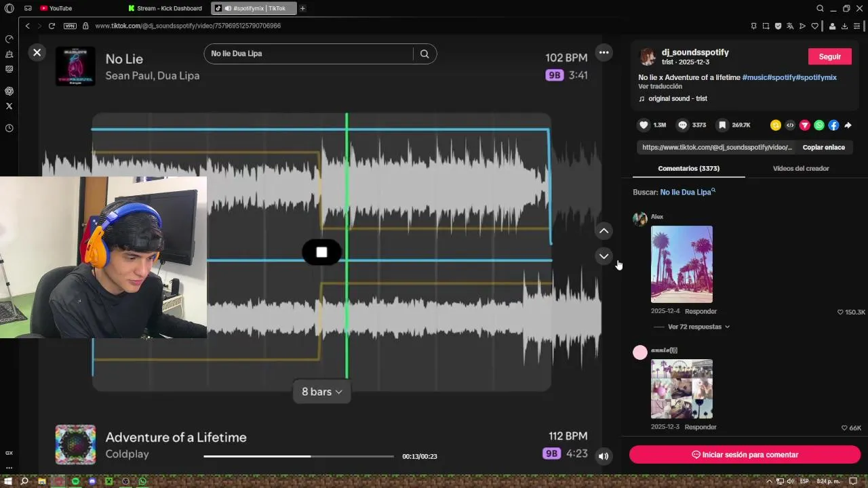This screenshot has height=488, width=868.
Task: Expand 'Ver 72 respuestas' replies
Action: (x=698, y=327)
